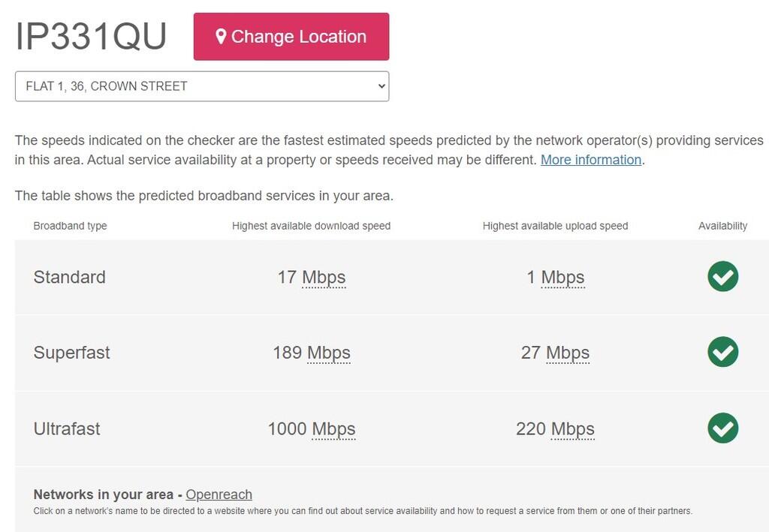Image resolution: width=769 pixels, height=532 pixels.
Task: Click the 189 Mbps Superfast download speed
Action: coord(310,353)
